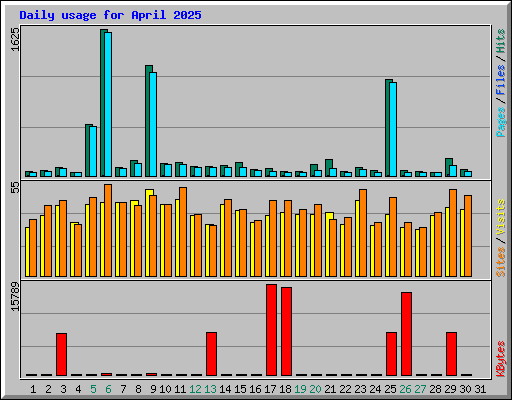The width and height of the screenshot is (512, 400).
Task: Click weekend day 20 label
Action: [315, 389]
